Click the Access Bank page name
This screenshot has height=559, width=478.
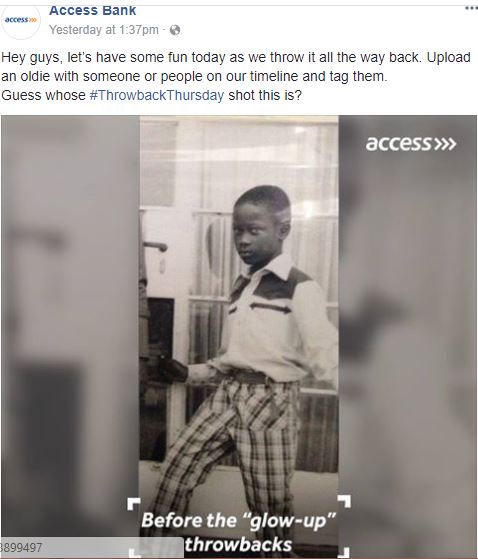click(x=93, y=10)
